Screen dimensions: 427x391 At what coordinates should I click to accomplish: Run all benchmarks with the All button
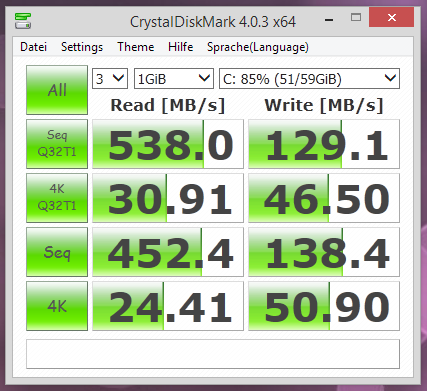coord(57,90)
